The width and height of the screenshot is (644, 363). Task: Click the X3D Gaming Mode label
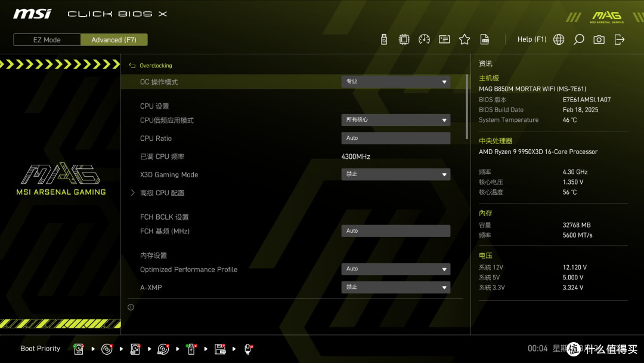(x=169, y=175)
